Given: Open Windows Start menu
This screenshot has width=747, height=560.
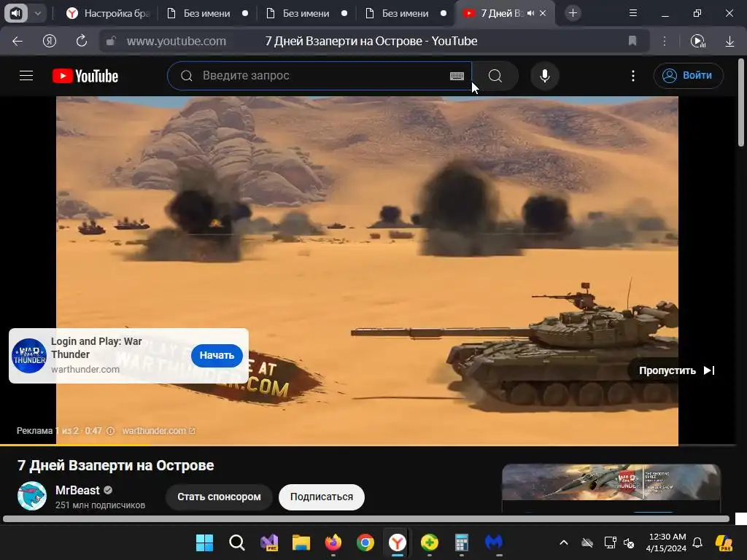Looking at the screenshot, I should (205, 542).
